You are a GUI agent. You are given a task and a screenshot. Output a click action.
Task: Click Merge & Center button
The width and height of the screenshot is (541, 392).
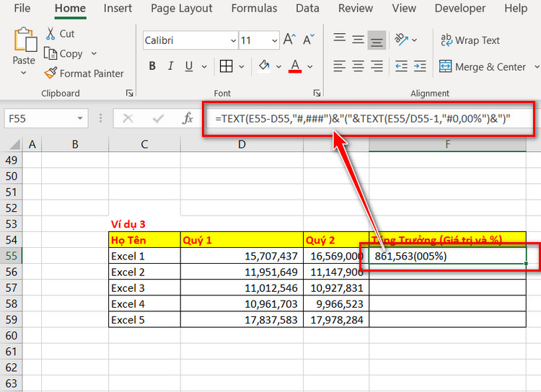coord(483,66)
